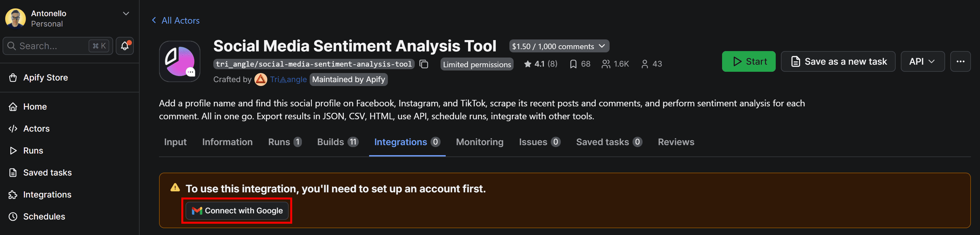Click the notifications bell icon
Screen dimensions: 980x235
[x=124, y=46]
